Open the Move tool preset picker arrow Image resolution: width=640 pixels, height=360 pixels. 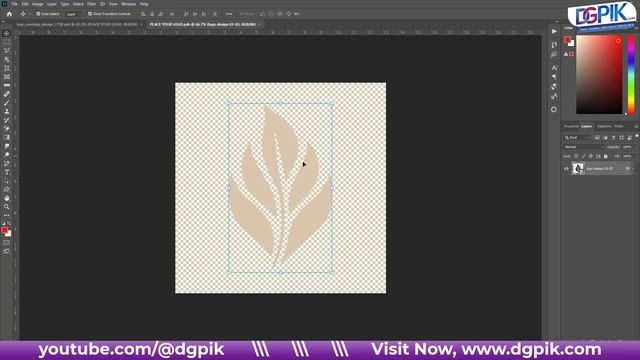[x=29, y=14]
